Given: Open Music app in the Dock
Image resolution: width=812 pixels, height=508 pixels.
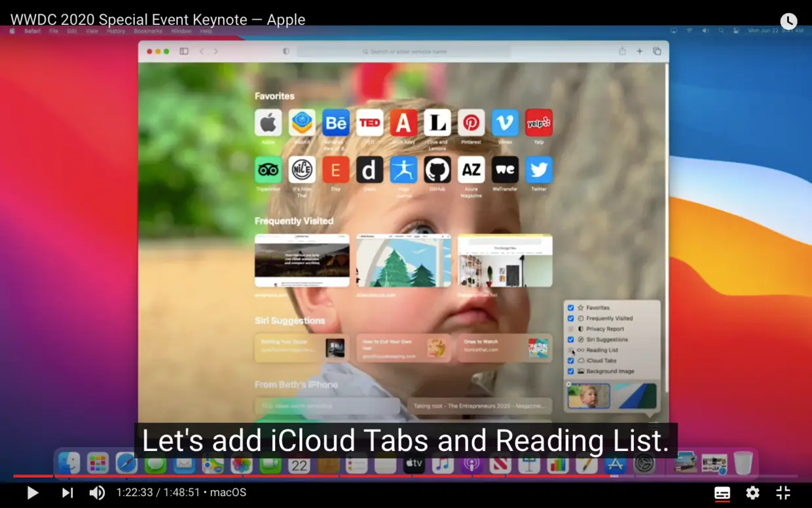Looking at the screenshot, I should pos(443,463).
